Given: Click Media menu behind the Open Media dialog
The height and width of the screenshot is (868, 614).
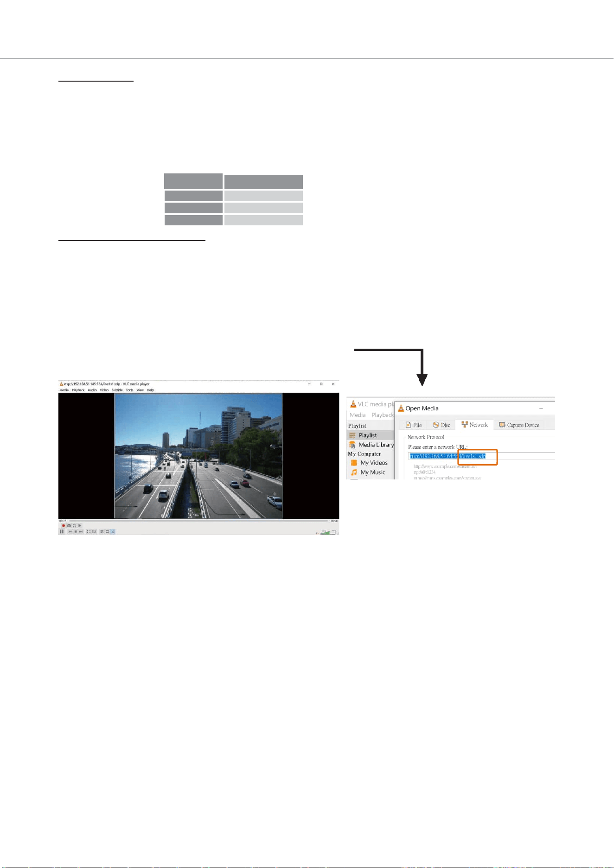Looking at the screenshot, I should click(358, 415).
